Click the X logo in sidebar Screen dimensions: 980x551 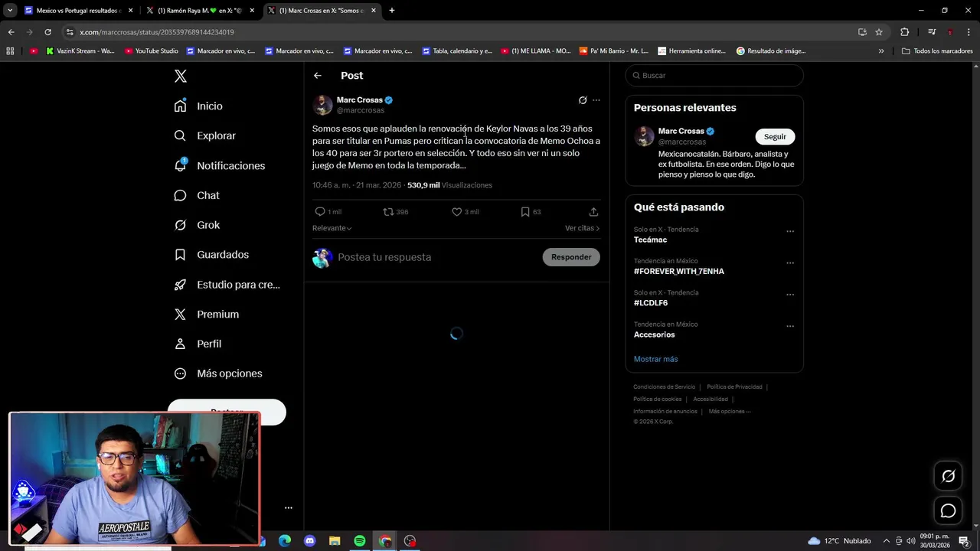pyautogui.click(x=180, y=76)
